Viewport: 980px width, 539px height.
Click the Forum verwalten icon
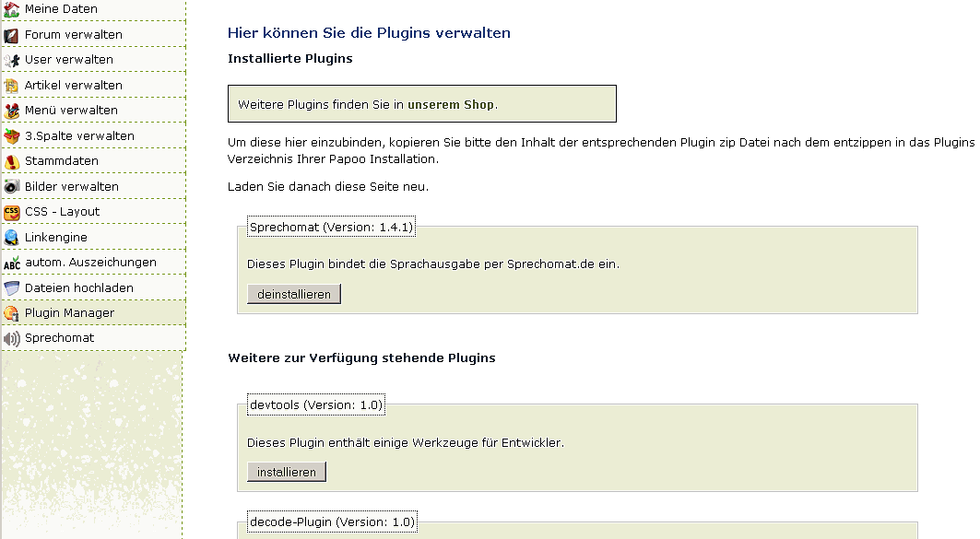11,35
